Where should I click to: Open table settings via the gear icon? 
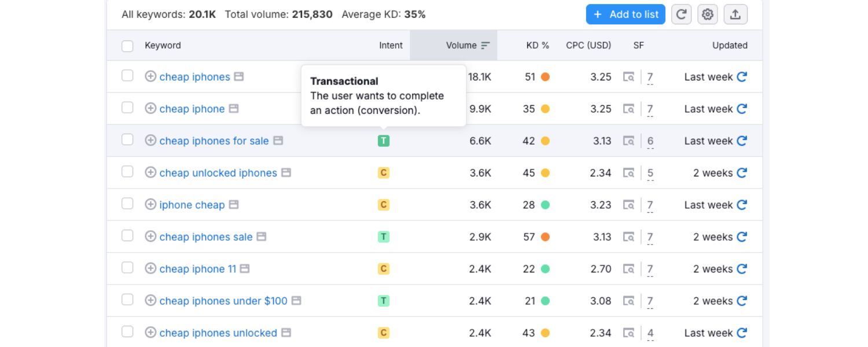tap(707, 14)
